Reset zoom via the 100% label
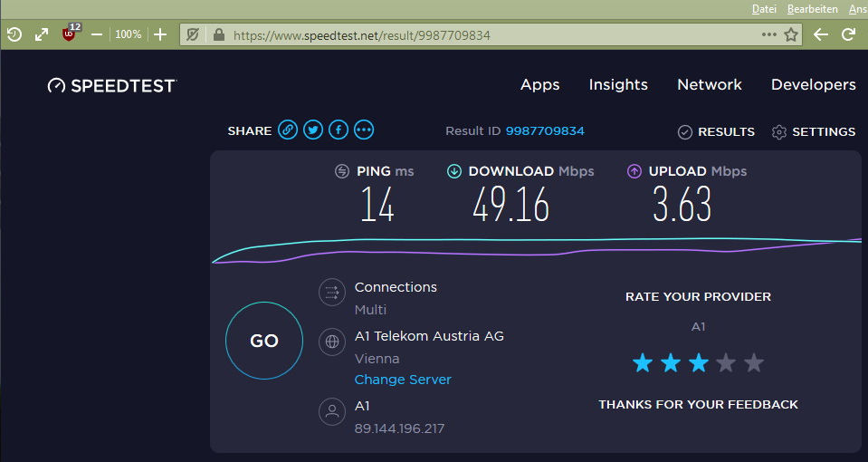This screenshot has height=462, width=868. (x=128, y=34)
